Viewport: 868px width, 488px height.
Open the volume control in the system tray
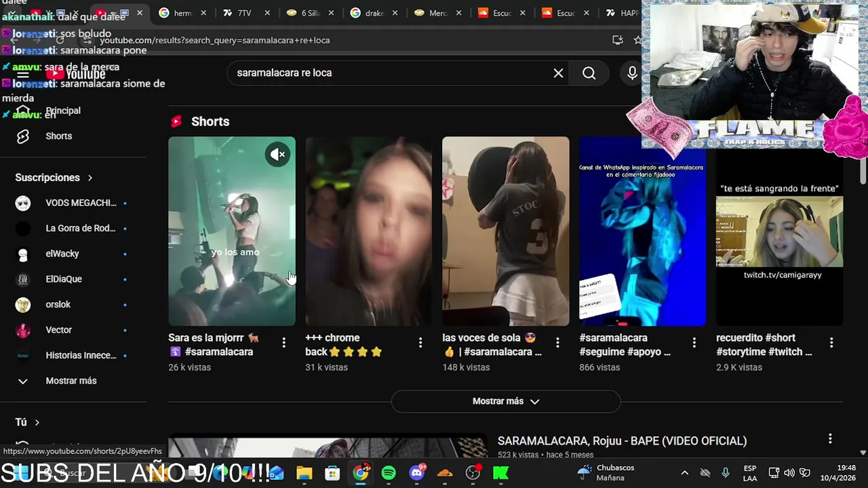(789, 473)
